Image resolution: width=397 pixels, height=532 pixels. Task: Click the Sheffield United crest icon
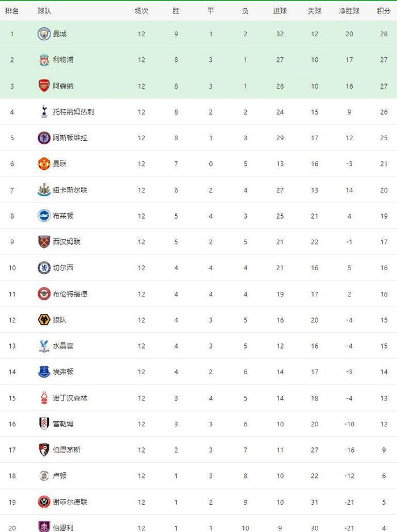(x=44, y=502)
